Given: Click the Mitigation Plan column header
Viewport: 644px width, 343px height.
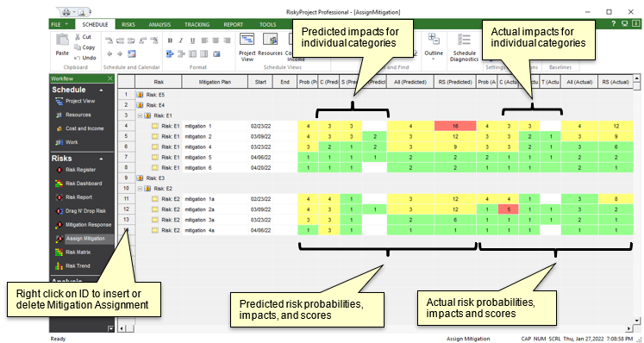Looking at the screenshot, I should (x=215, y=82).
